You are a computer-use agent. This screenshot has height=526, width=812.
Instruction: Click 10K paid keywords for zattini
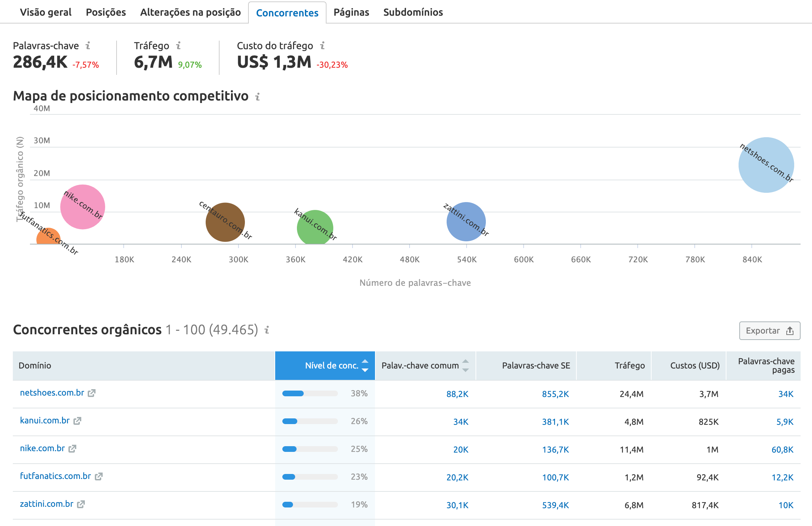point(786,505)
